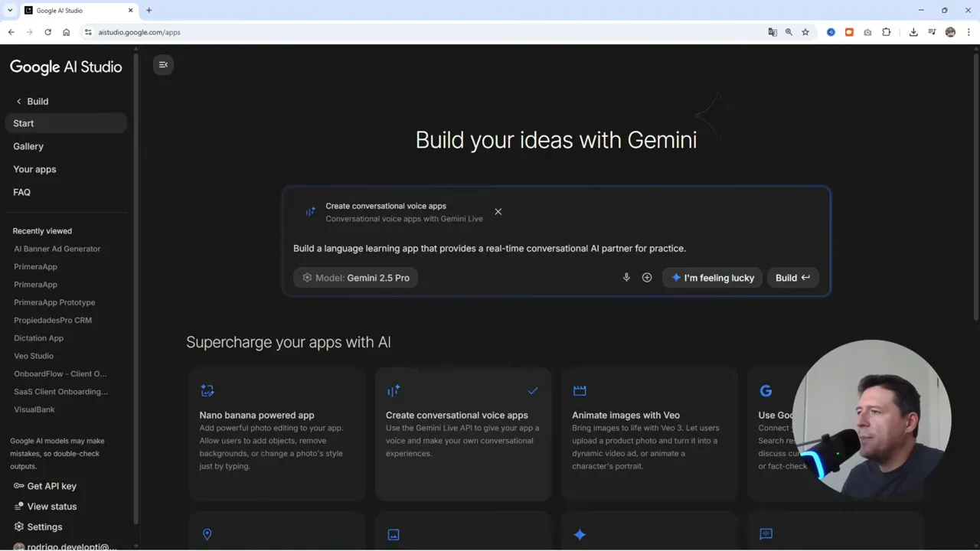Click the microphone icon in the prompt bar

click(x=626, y=277)
